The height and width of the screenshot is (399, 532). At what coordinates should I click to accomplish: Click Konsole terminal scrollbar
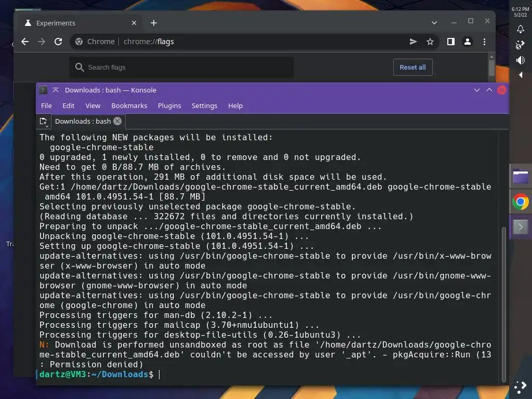click(x=504, y=304)
